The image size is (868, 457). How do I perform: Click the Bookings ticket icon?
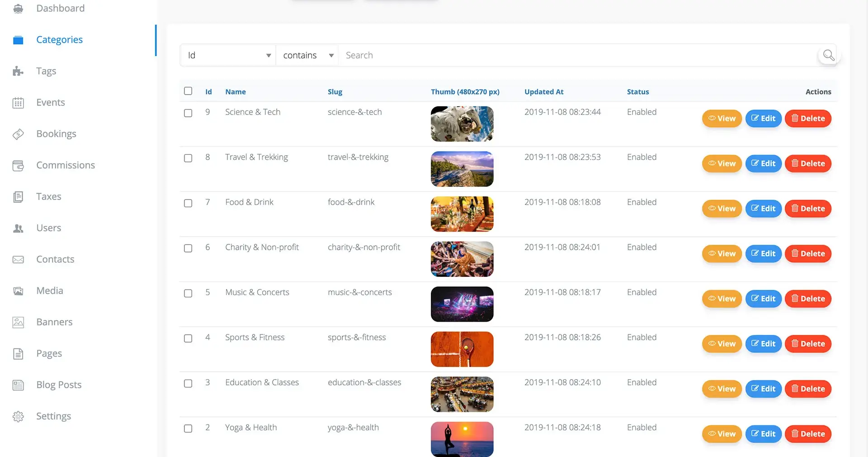click(x=18, y=134)
